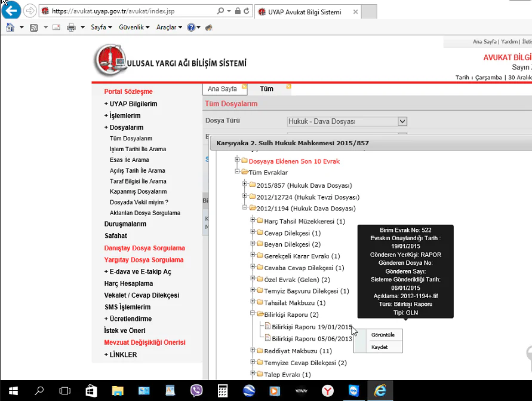Image resolution: width=532 pixels, height=401 pixels.
Task: Click the read mail icon in toolbar
Action: 56,27
